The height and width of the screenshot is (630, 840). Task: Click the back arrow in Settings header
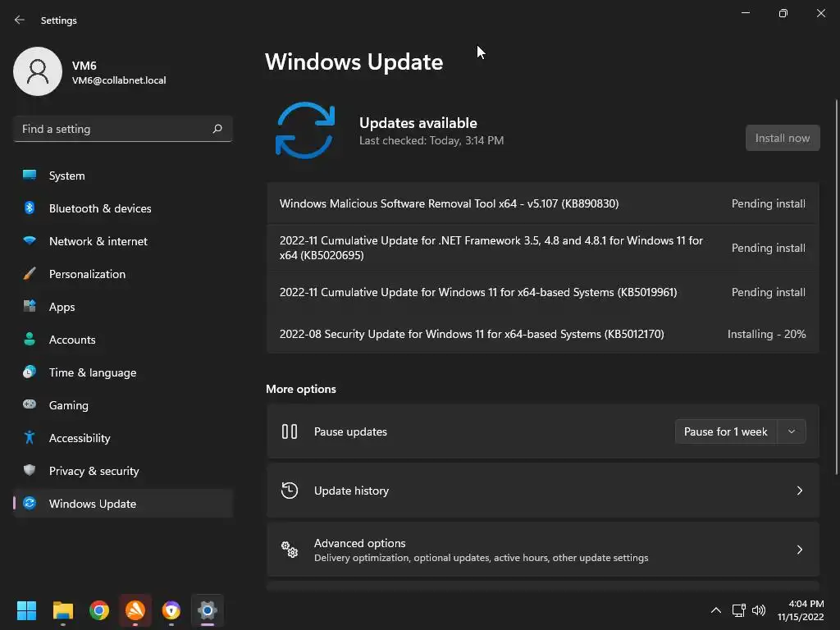[x=20, y=20]
